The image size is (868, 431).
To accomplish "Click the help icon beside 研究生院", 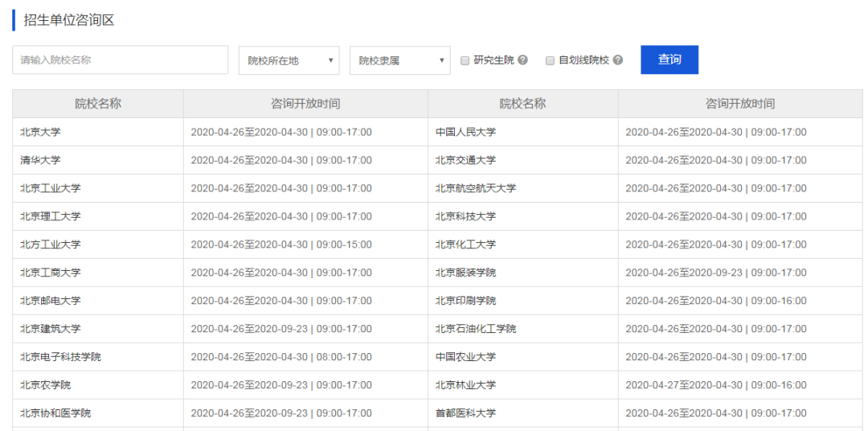I will pyautogui.click(x=522, y=60).
